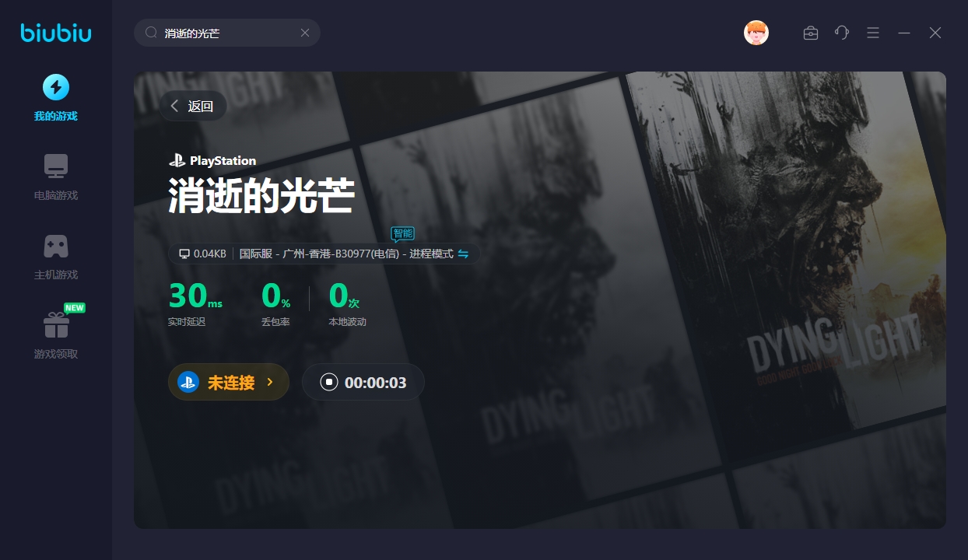Click the 00:00:03 timer
The width and height of the screenshot is (968, 560).
pos(376,383)
